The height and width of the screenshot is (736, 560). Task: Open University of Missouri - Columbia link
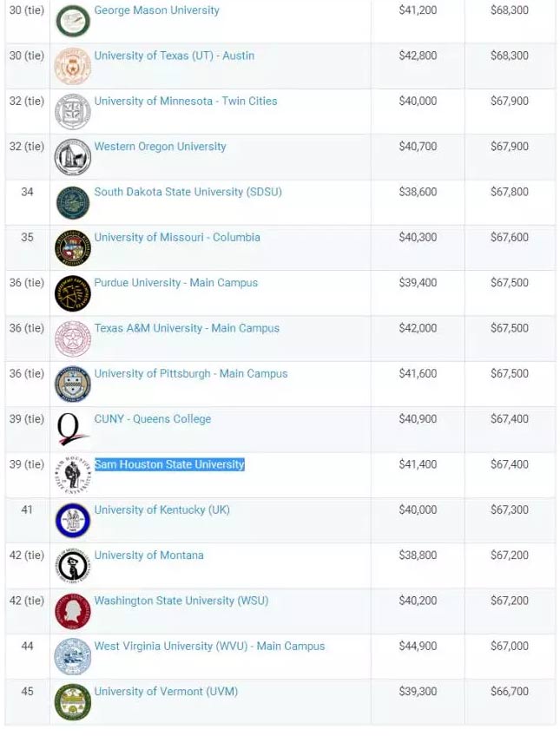[177, 237]
